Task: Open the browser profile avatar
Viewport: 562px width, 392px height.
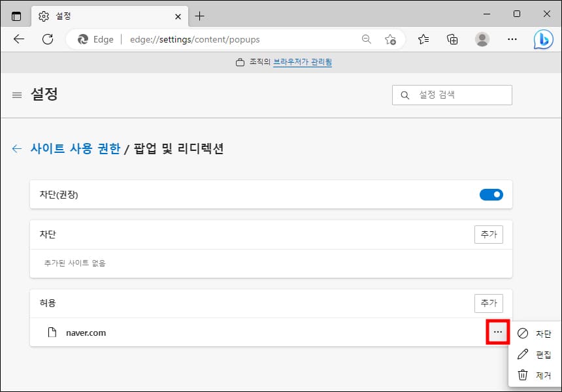Action: pyautogui.click(x=482, y=39)
